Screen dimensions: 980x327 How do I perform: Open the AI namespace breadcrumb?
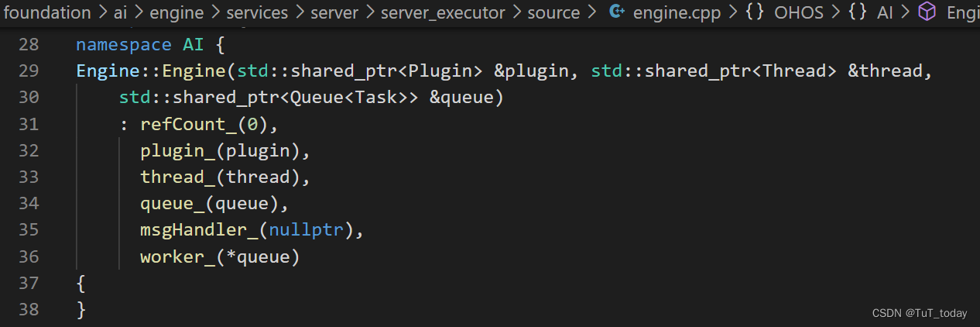885,12
